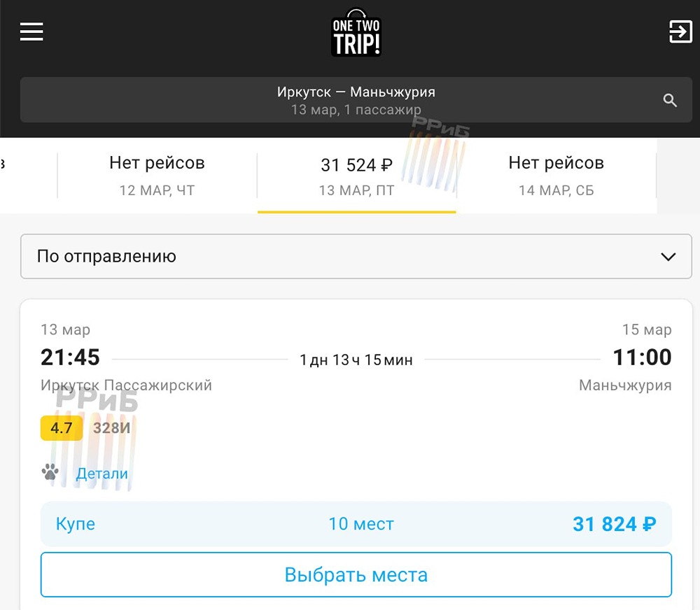Click the OneTwoTrip logo
The image size is (700, 610).
pyautogui.click(x=356, y=34)
